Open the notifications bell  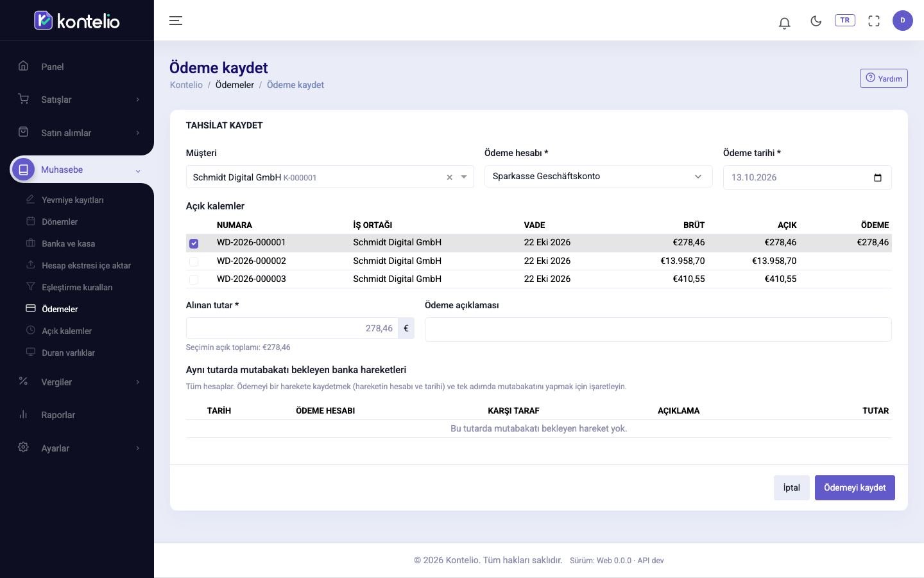(x=784, y=23)
